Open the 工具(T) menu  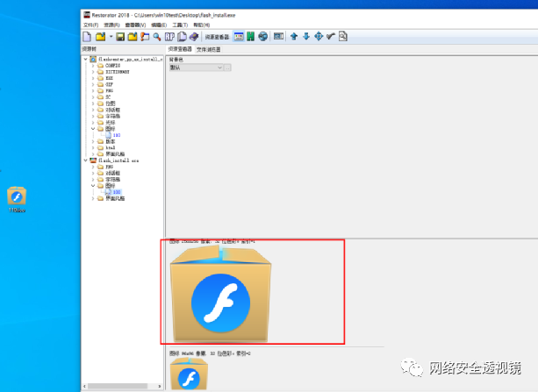coord(180,25)
